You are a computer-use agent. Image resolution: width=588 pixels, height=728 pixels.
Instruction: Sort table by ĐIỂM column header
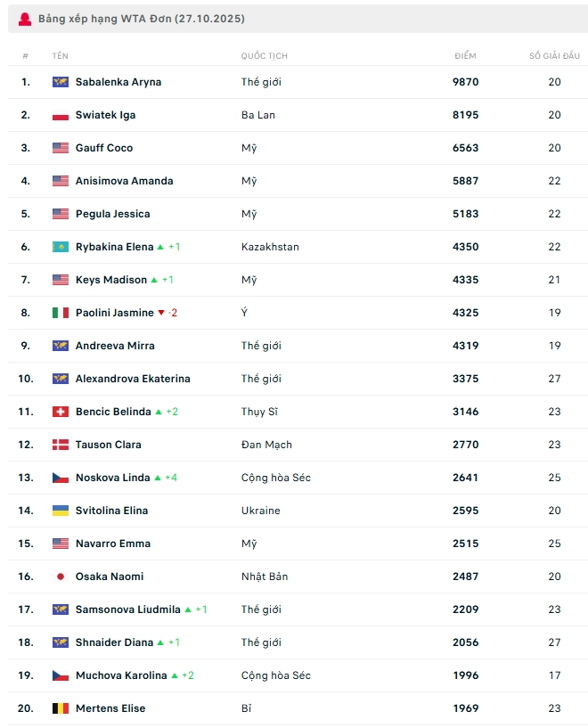(465, 56)
